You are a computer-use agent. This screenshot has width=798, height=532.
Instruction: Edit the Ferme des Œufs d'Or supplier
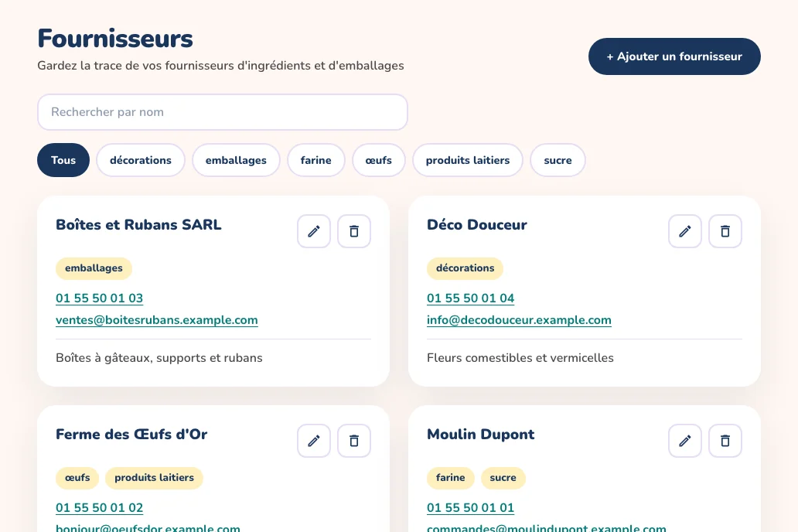coord(314,441)
